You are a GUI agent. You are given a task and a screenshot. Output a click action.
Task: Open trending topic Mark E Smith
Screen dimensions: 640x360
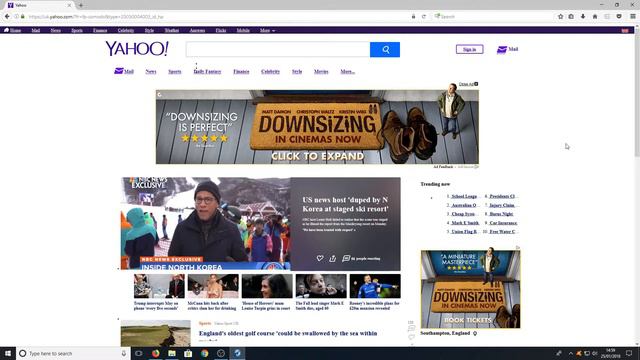coord(465,223)
